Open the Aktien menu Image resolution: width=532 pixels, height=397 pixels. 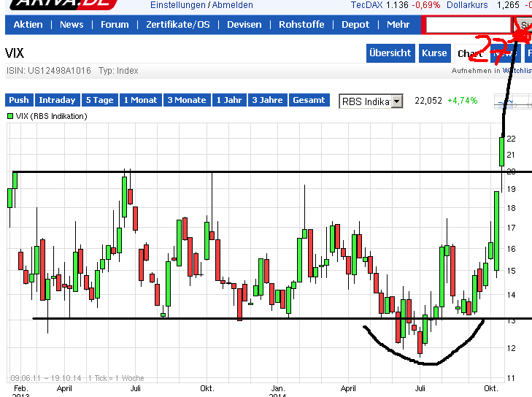[28, 24]
